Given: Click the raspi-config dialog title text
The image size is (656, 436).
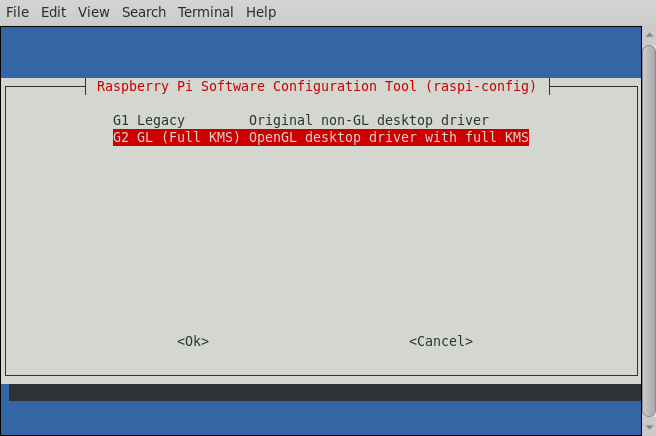Looking at the screenshot, I should coord(316,86).
